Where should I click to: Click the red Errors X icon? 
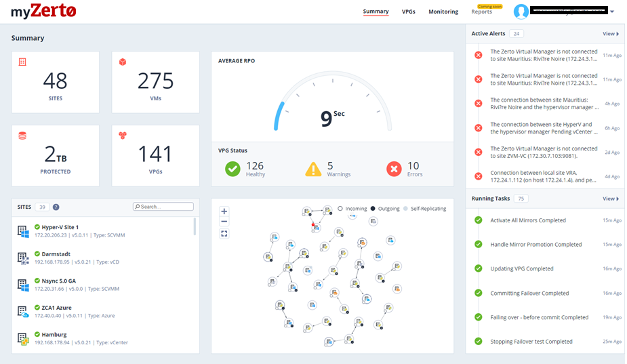[x=394, y=169]
